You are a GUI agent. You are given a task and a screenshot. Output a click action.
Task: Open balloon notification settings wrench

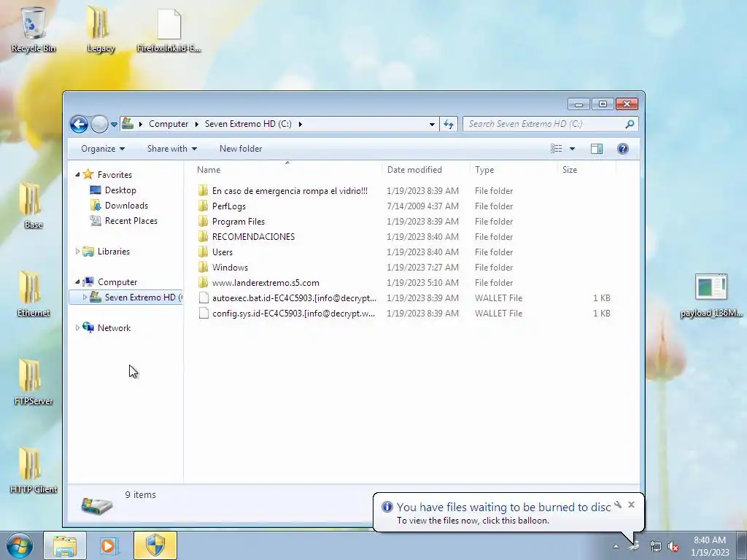[x=618, y=505]
